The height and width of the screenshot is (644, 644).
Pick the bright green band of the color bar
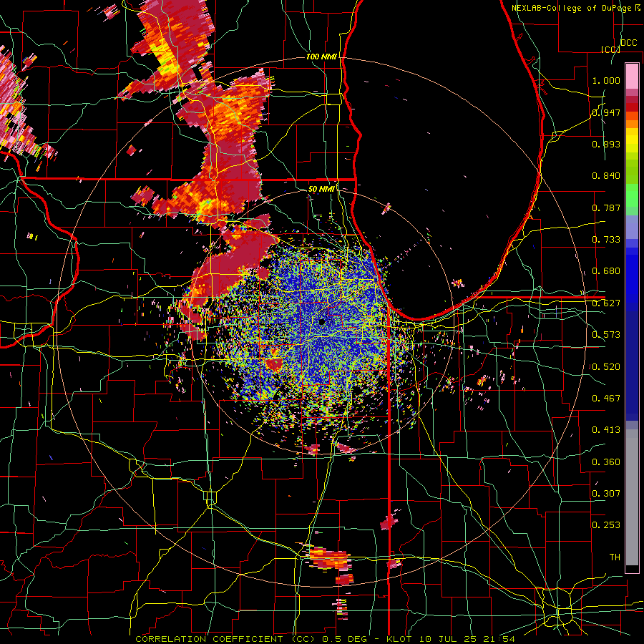632,195
